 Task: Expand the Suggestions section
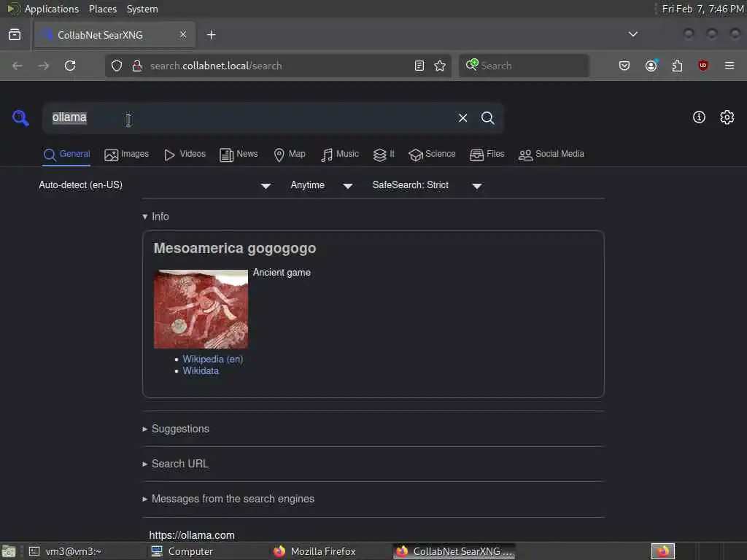pos(176,429)
